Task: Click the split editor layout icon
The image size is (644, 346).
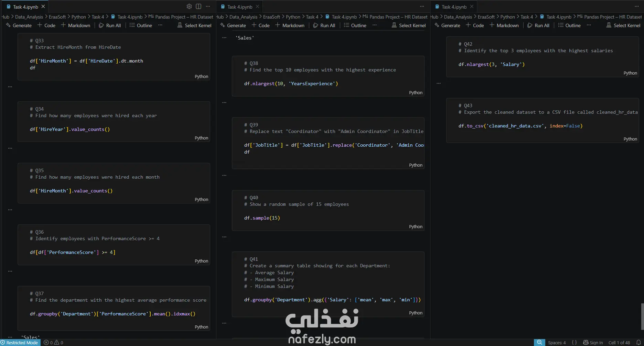Action: click(x=198, y=7)
